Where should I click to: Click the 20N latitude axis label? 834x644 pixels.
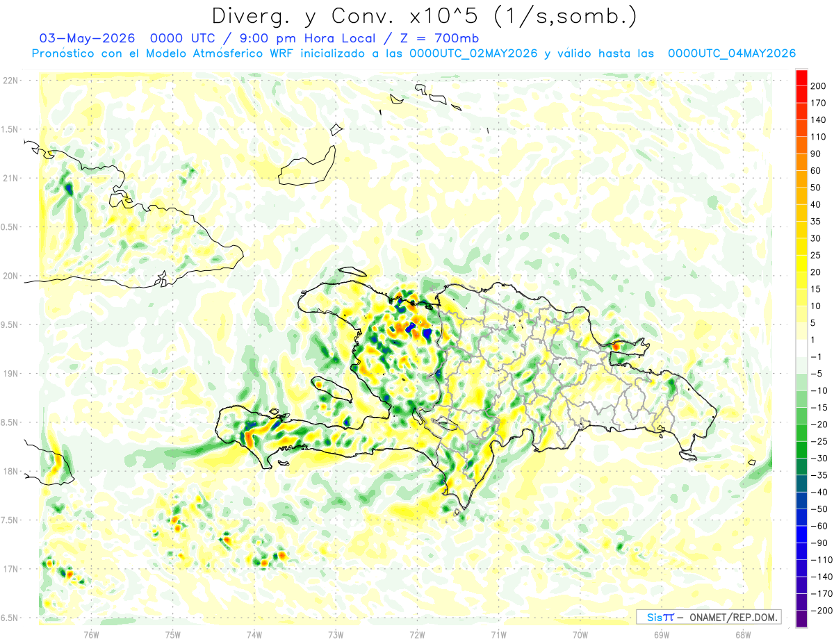10,276
